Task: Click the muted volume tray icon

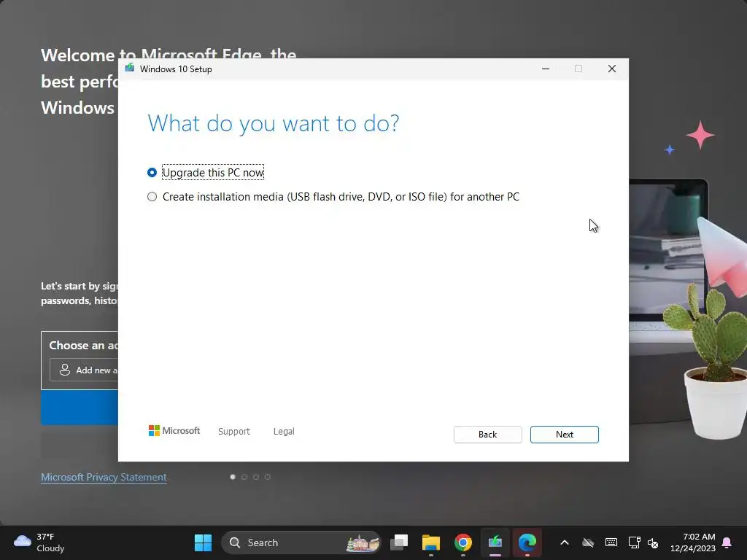Action: [653, 542]
